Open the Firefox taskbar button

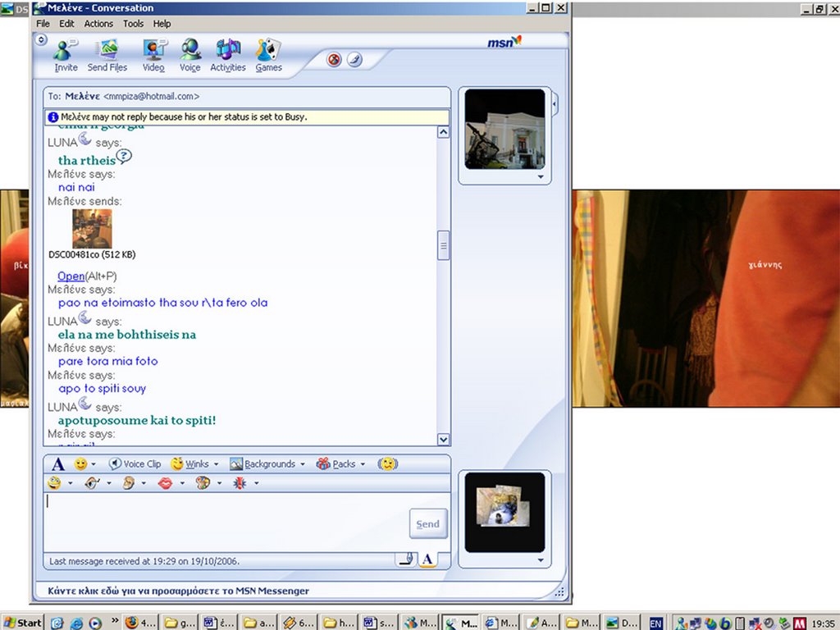(140, 623)
